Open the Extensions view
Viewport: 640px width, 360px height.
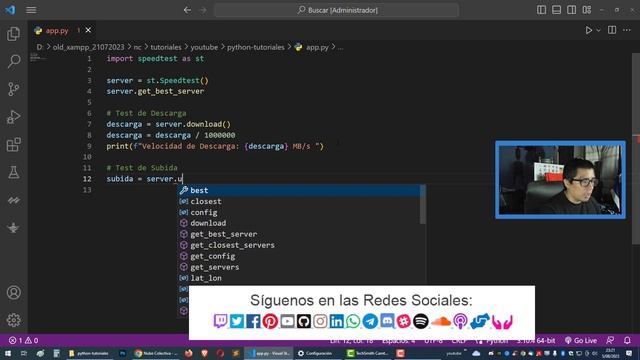[x=13, y=144]
